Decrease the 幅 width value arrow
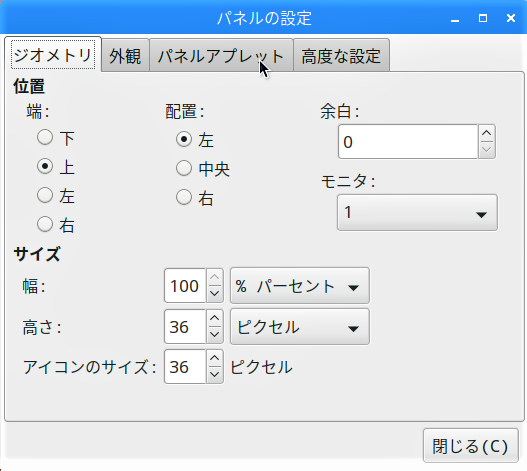This screenshot has width=527, height=471. [214, 294]
